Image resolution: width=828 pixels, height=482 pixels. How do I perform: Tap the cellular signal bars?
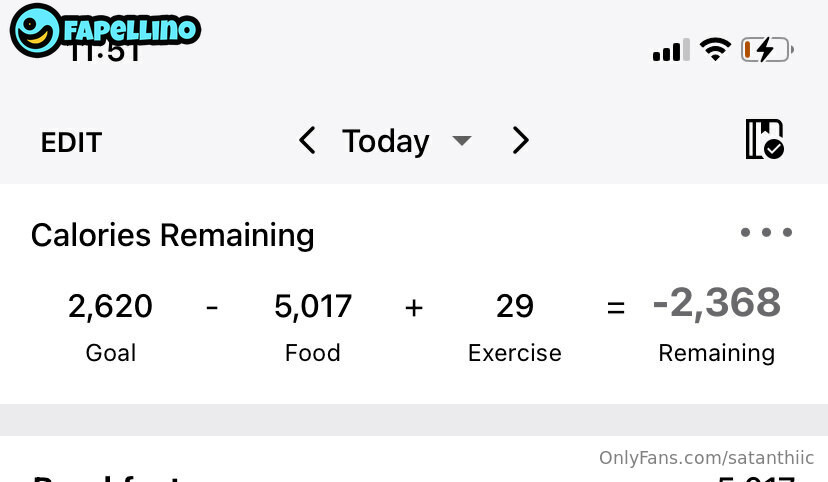click(x=671, y=50)
